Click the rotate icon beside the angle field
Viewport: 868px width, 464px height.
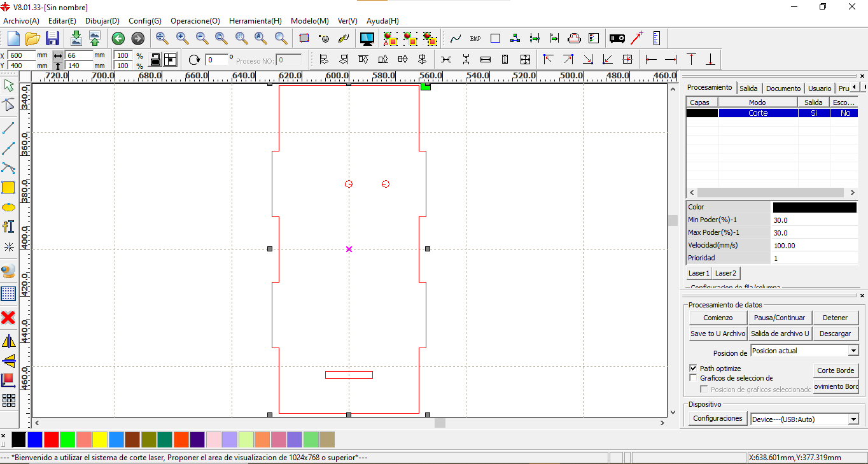point(195,60)
